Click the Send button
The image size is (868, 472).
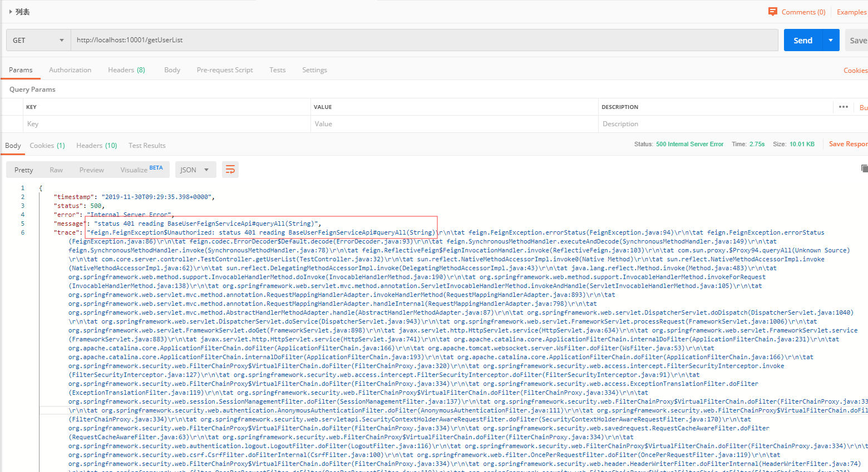click(802, 39)
